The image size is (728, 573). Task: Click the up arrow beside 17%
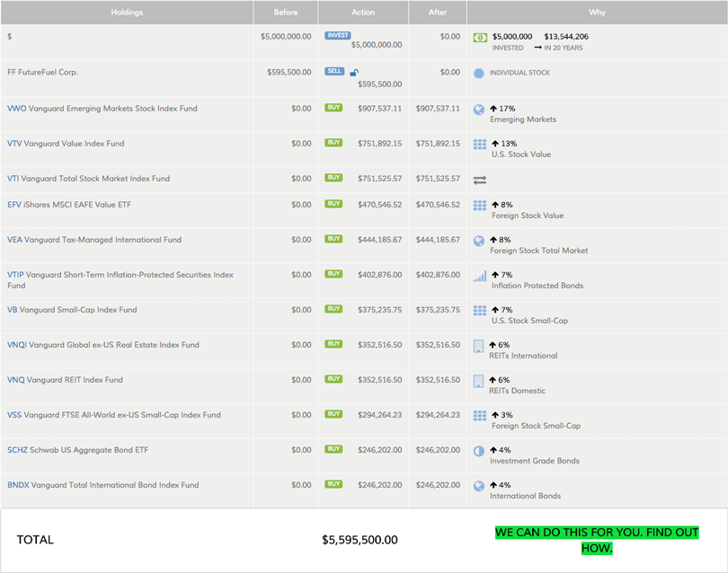point(493,109)
